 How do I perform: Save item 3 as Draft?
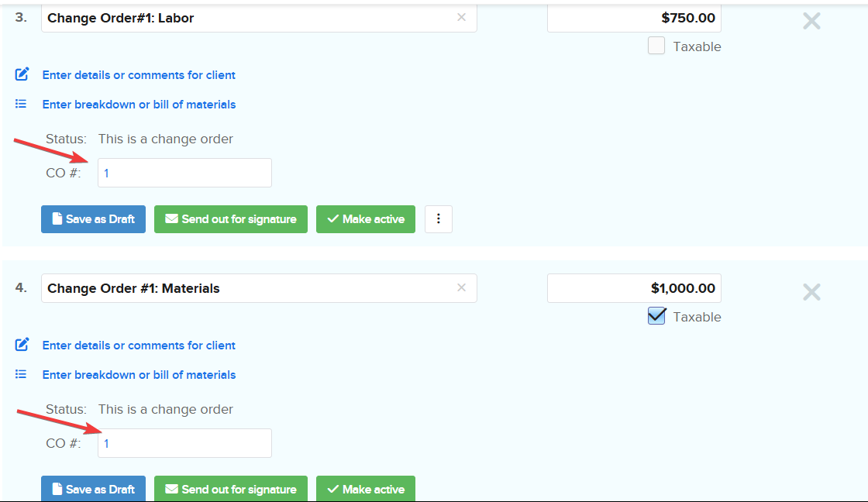(x=93, y=219)
